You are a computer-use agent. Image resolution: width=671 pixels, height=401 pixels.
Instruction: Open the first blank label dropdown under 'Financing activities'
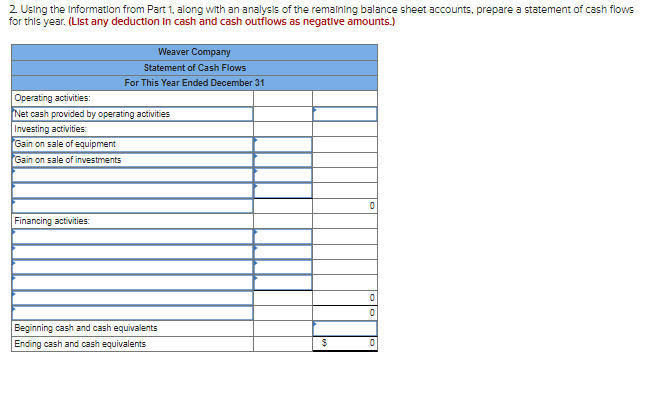click(133, 236)
